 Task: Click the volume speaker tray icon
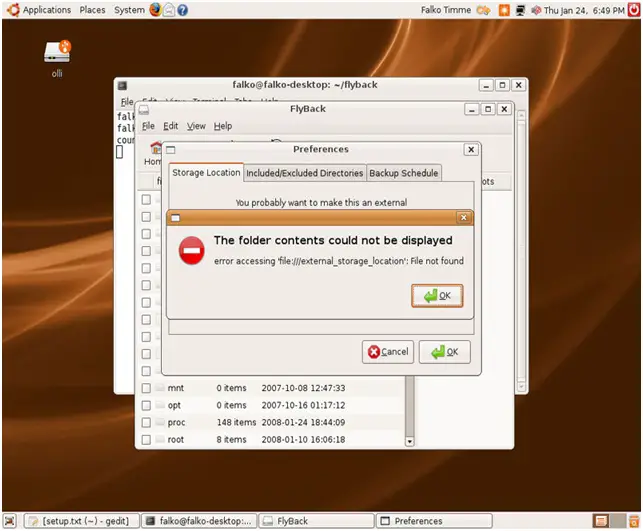(x=536, y=10)
